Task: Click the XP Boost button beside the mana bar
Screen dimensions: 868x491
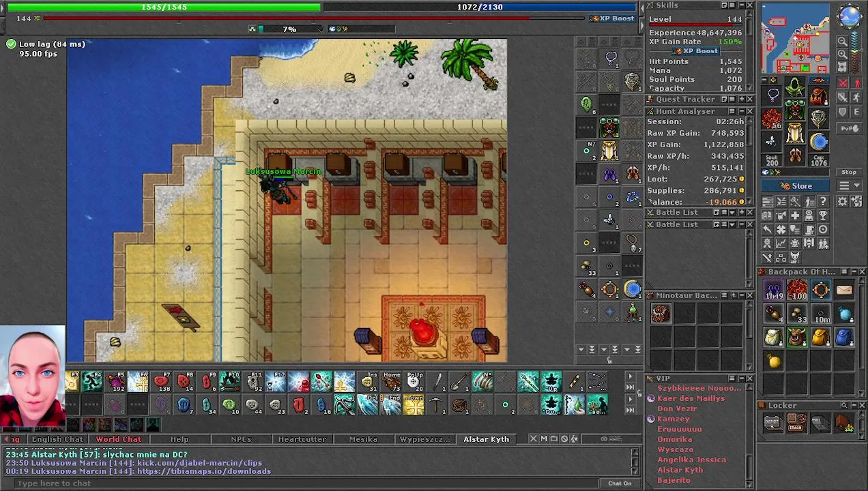Action: [x=612, y=18]
